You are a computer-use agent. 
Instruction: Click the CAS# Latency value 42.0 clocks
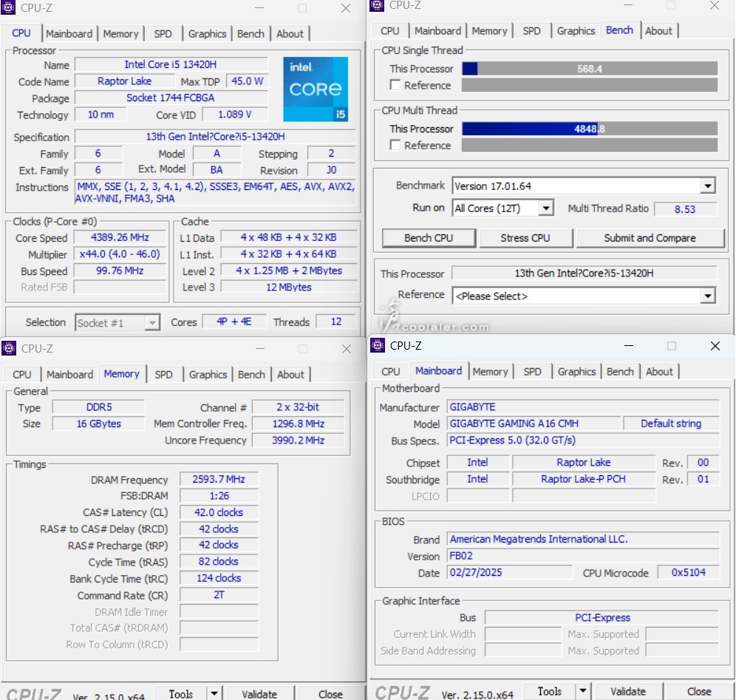219,512
